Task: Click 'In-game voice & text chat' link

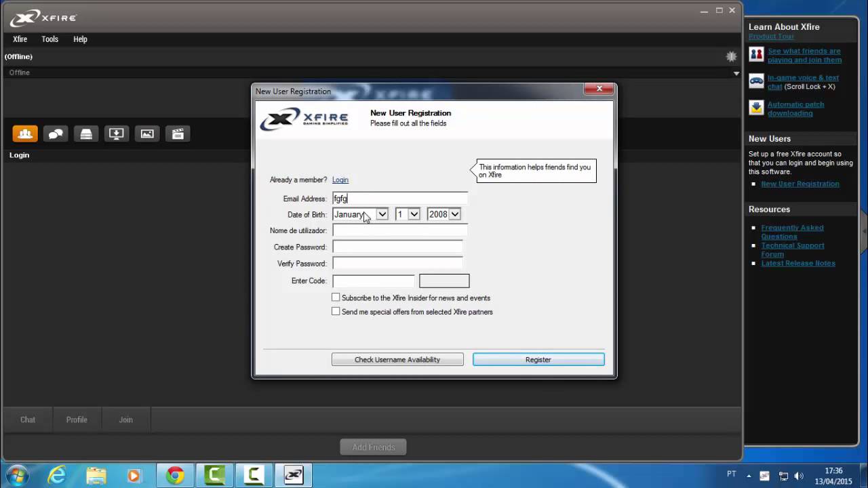Action: pyautogui.click(x=803, y=82)
